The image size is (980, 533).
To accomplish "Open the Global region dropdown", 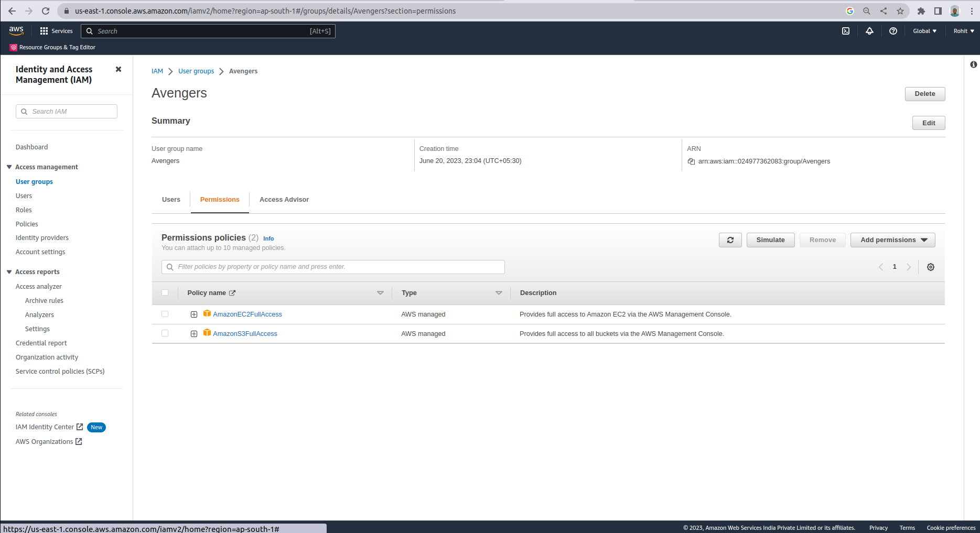I will [x=925, y=31].
